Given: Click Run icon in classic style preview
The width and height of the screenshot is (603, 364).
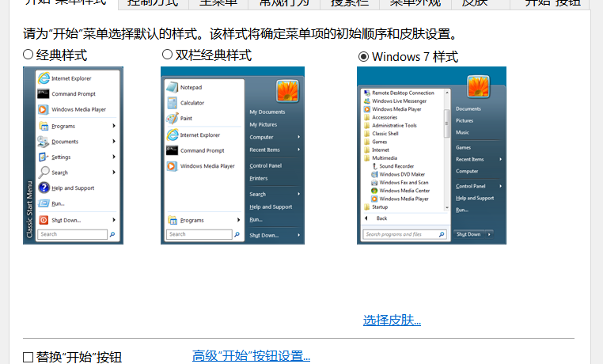Looking at the screenshot, I should point(44,203).
